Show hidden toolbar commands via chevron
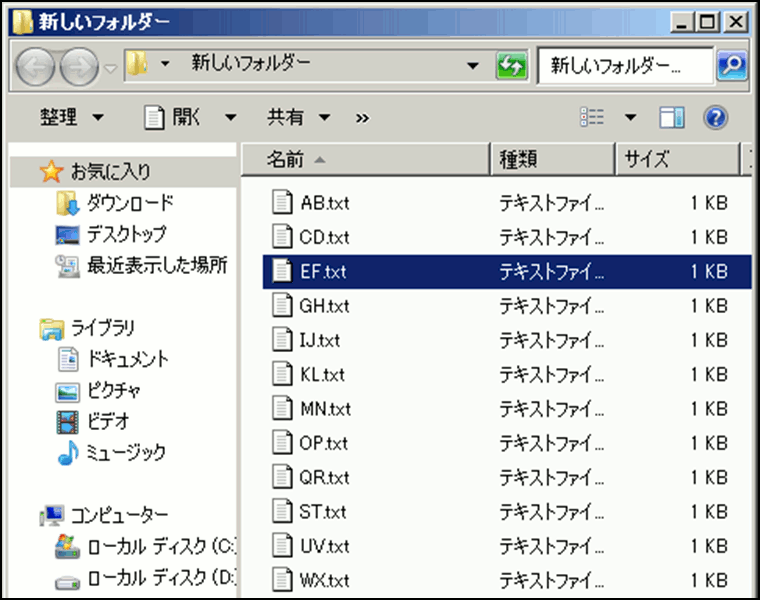This screenshot has height=600, width=760. (x=362, y=118)
